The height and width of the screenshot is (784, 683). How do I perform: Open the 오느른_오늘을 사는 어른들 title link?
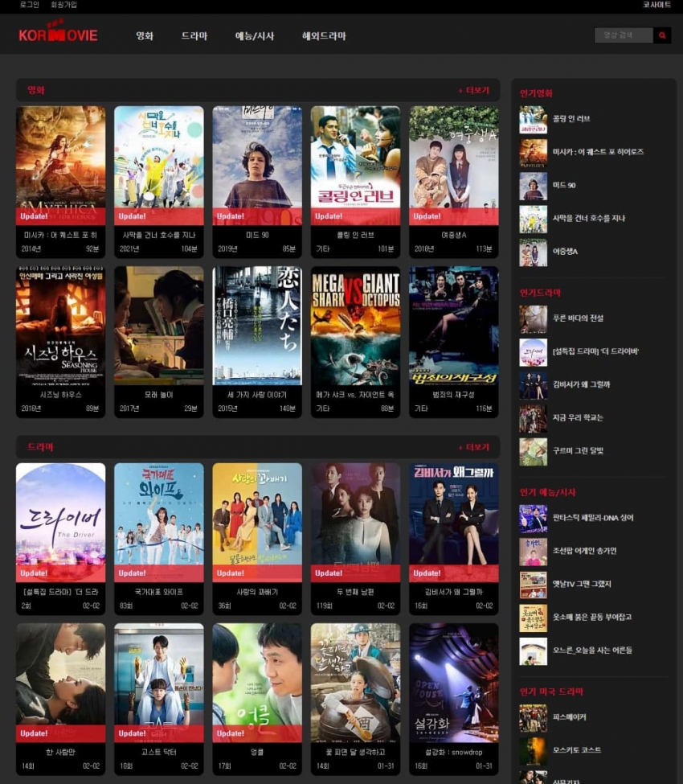[592, 651]
